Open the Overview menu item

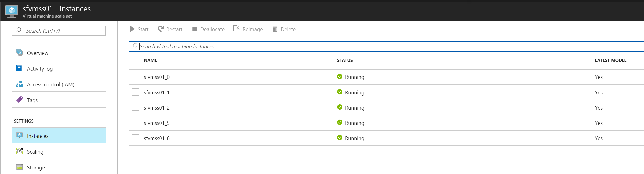coord(37,53)
